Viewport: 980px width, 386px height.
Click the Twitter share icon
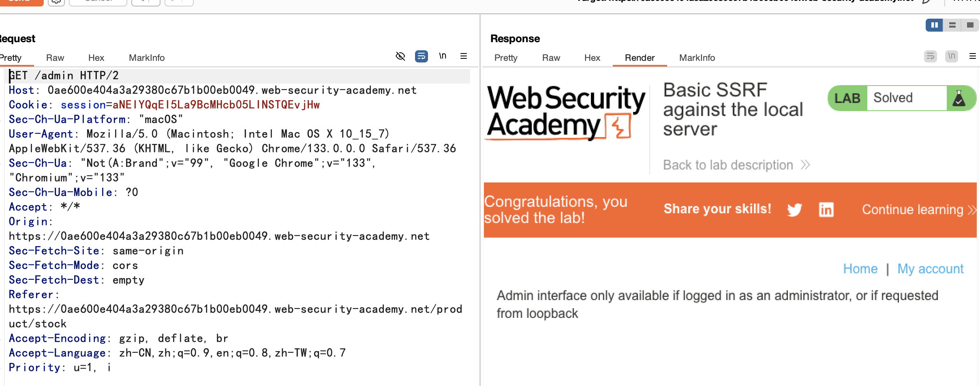click(794, 210)
